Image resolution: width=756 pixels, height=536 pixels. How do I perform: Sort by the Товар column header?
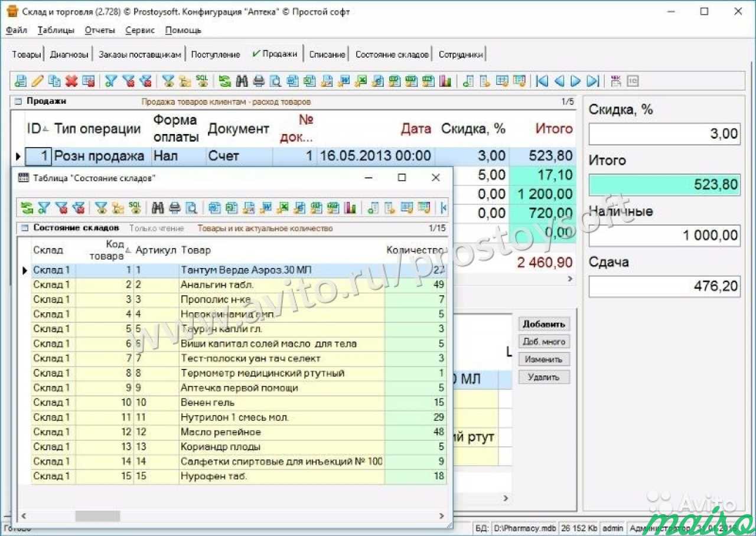[195, 250]
